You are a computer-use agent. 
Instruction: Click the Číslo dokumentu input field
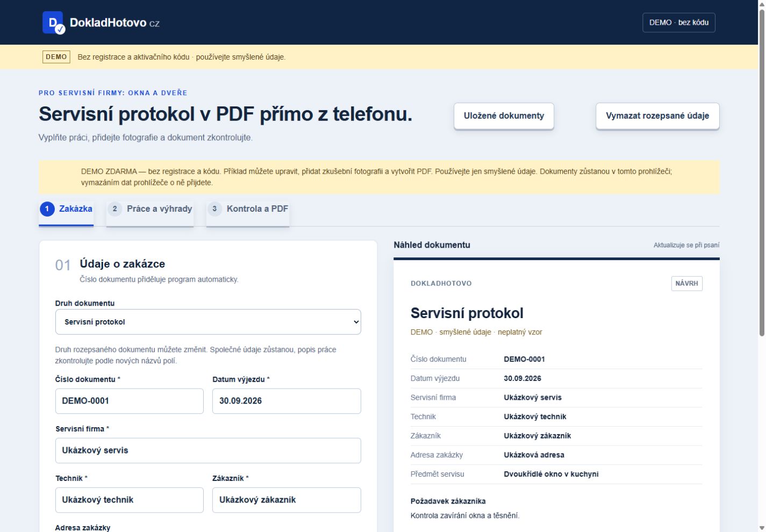pyautogui.click(x=130, y=401)
